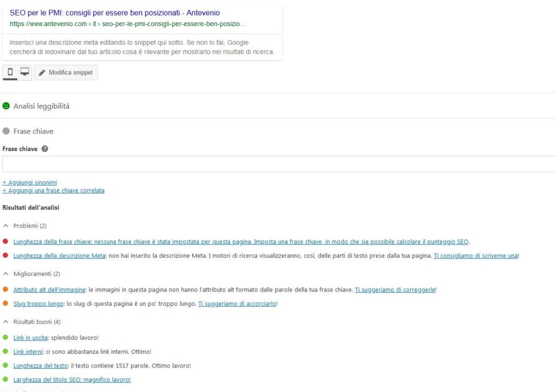
Task: Click red bullet beside Lunghezza della descrizione Meta
Action: pos(5,255)
